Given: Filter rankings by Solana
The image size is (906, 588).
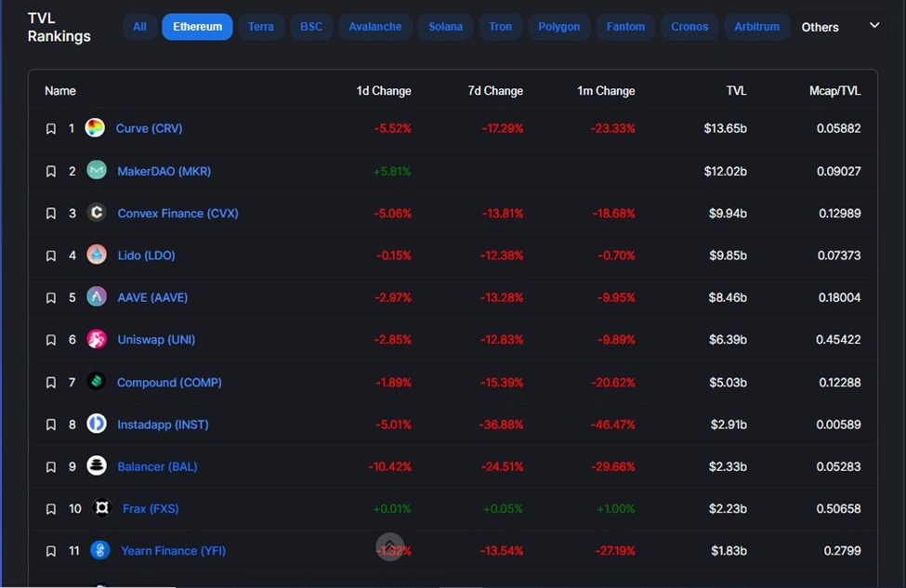Looking at the screenshot, I should pos(445,27).
